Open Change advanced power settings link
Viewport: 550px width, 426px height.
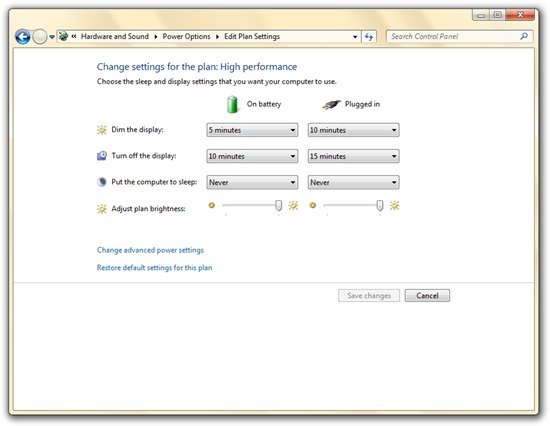150,250
